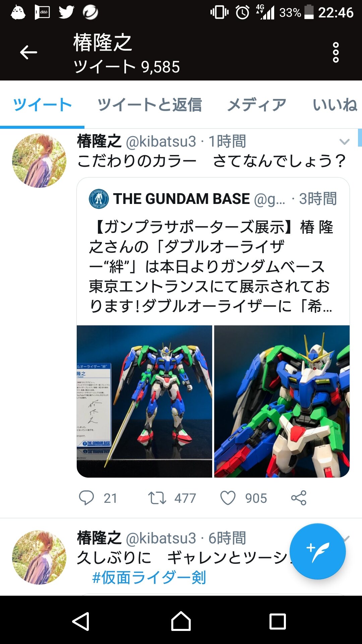Tap Android home navigation button

click(181, 621)
